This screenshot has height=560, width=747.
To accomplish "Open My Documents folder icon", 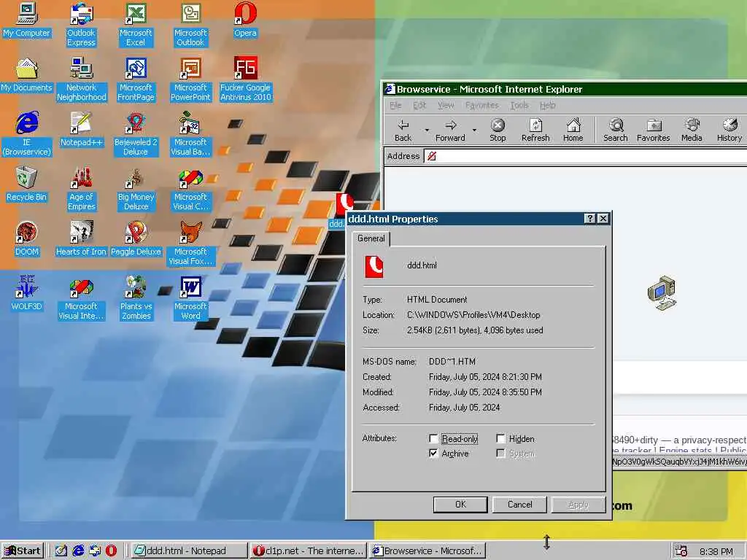I will pyautogui.click(x=27, y=75).
